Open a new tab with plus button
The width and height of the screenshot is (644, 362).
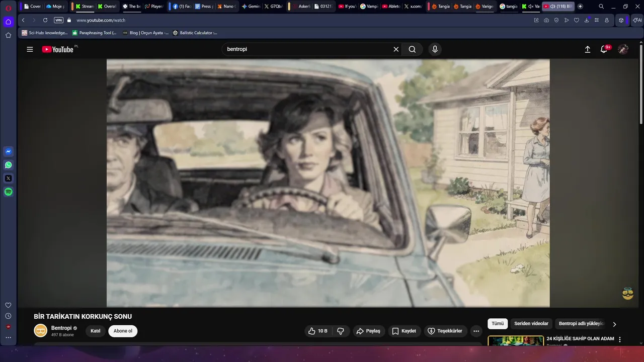(x=580, y=7)
